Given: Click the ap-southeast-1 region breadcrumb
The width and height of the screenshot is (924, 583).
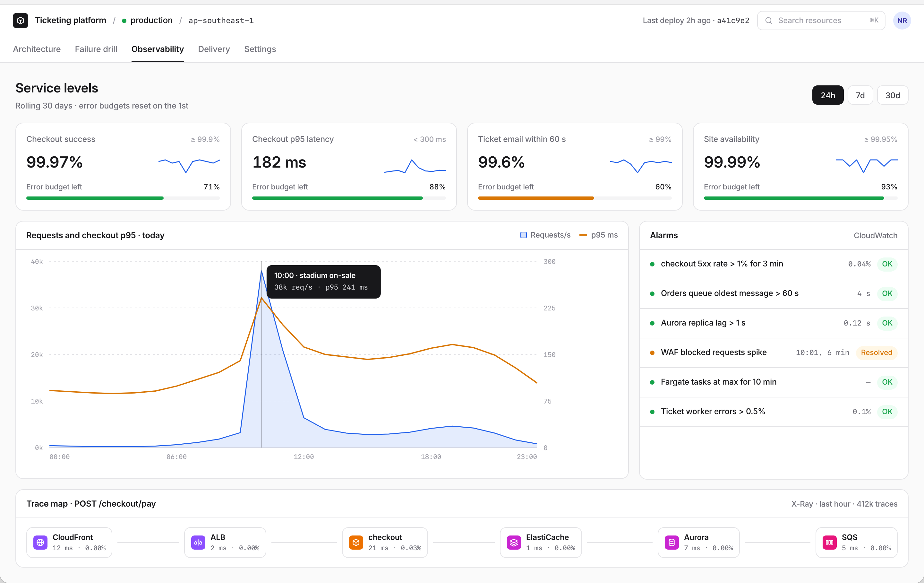Looking at the screenshot, I should pos(221,21).
